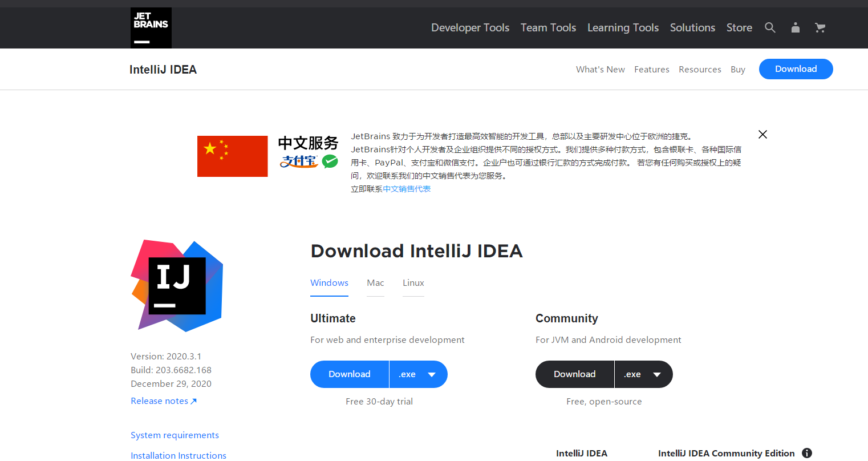Click the IntelliJ IDEA IJ logo
The height and width of the screenshot is (461, 868).
[x=177, y=286]
